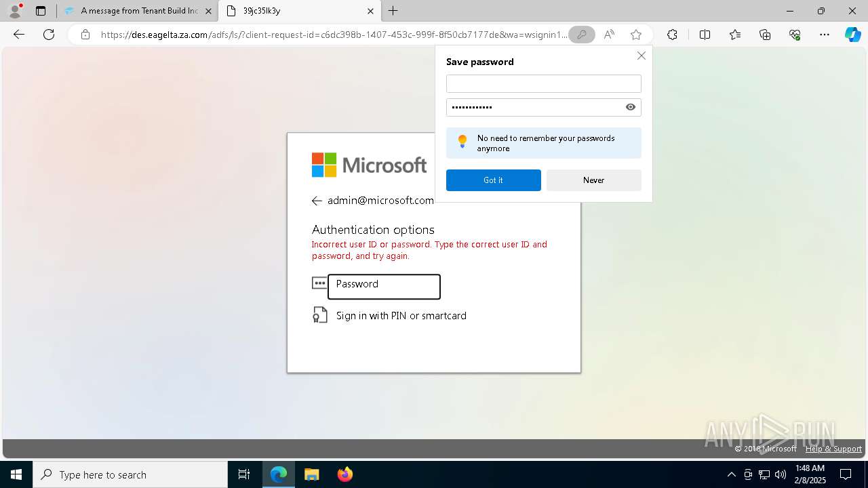
Task: Reveal the password with eye icon
Action: [631, 107]
